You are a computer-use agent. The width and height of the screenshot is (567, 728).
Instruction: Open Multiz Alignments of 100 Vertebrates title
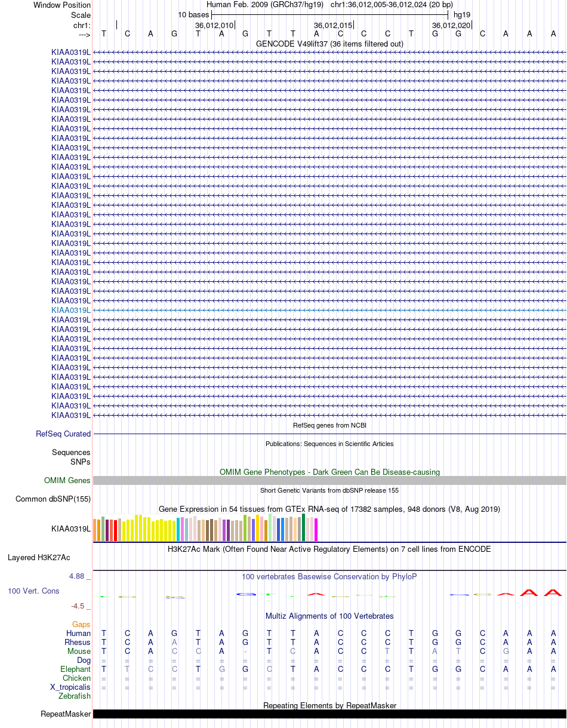coord(329,616)
